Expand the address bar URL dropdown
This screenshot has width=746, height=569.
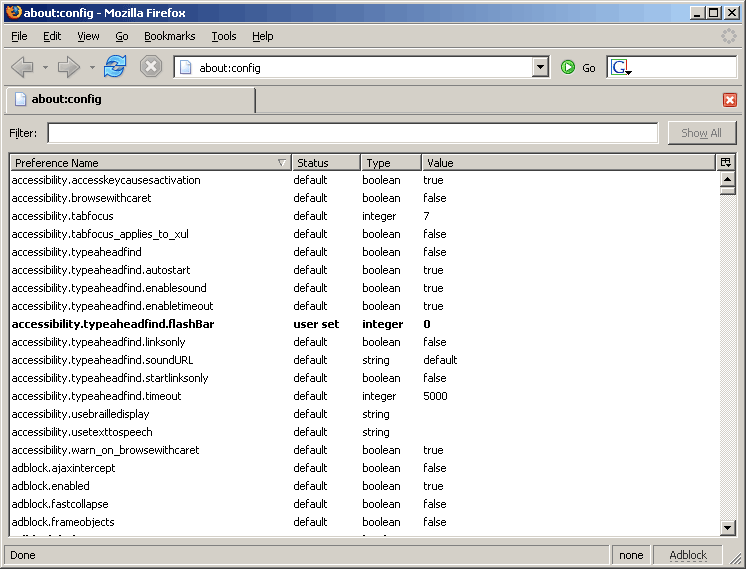click(540, 68)
